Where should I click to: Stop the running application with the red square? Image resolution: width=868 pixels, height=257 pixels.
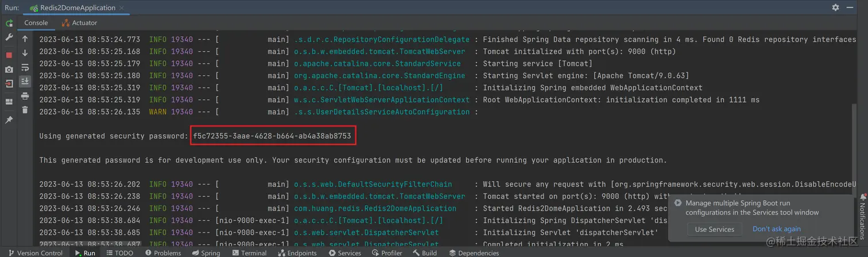pos(9,55)
